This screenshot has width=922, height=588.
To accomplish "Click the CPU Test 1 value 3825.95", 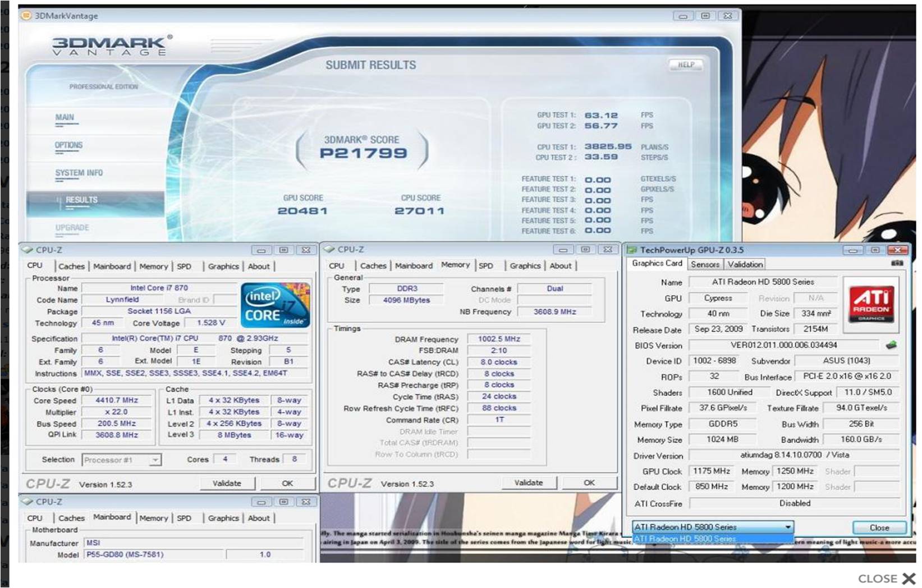I will tap(608, 146).
